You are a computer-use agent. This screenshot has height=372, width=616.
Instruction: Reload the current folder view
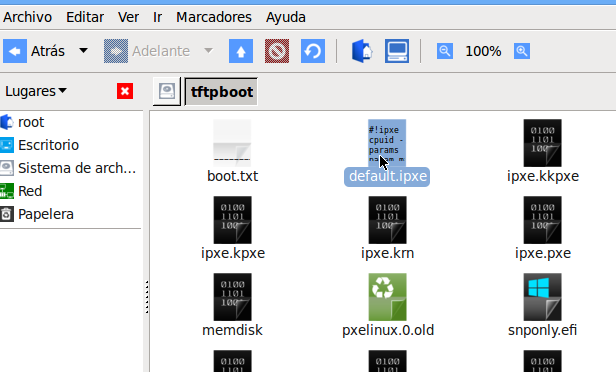[313, 51]
